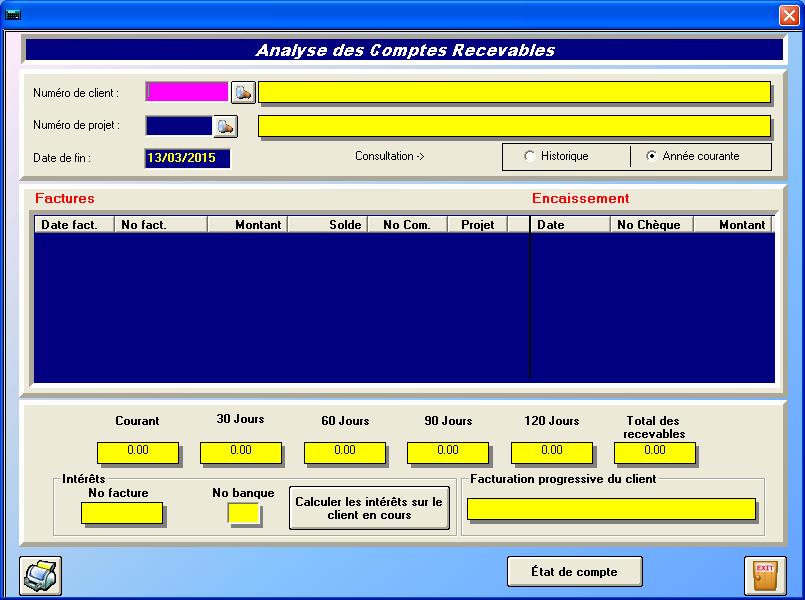Select the Historique radio button
Viewport: 805px width, 600px height.
pos(530,157)
